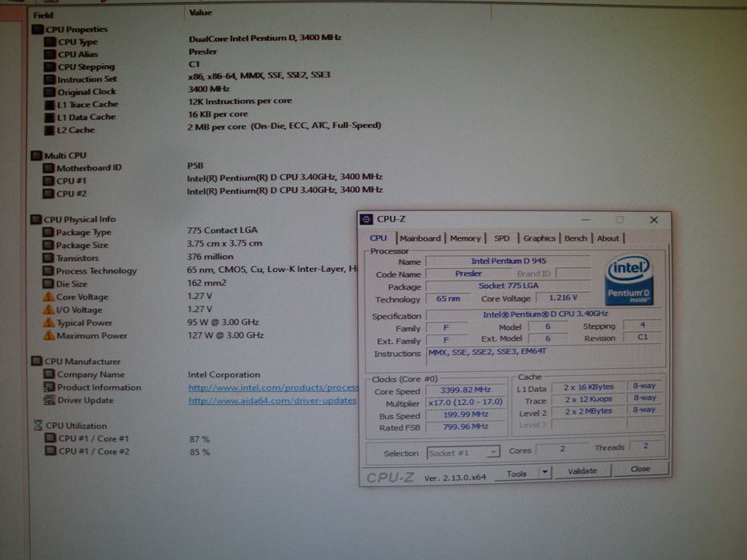Click the Original Clock row icon
The width and height of the screenshot is (747, 560).
coord(50,91)
